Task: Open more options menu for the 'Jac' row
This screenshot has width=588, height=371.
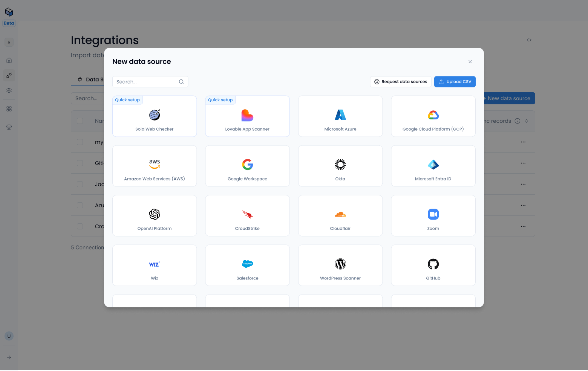Action: pyautogui.click(x=523, y=184)
